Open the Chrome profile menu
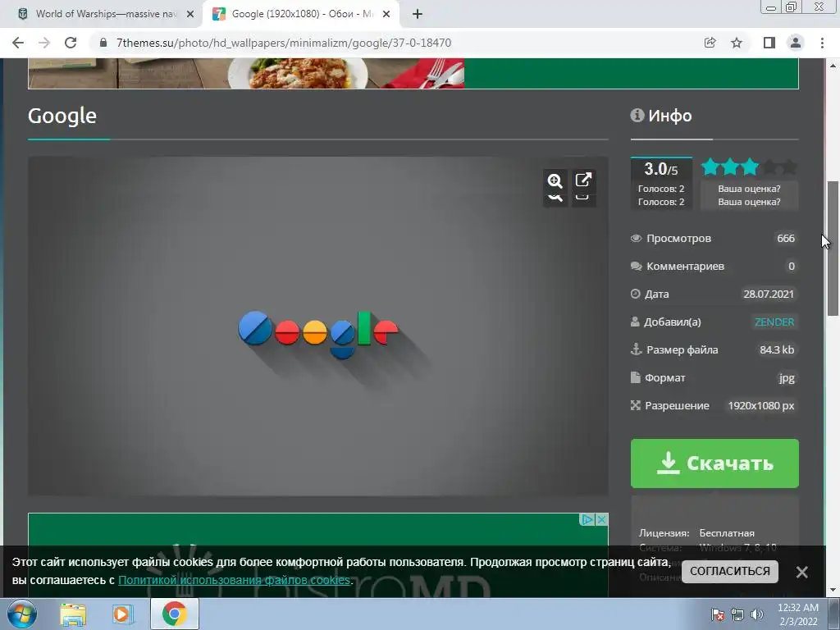840x630 pixels. point(796,43)
